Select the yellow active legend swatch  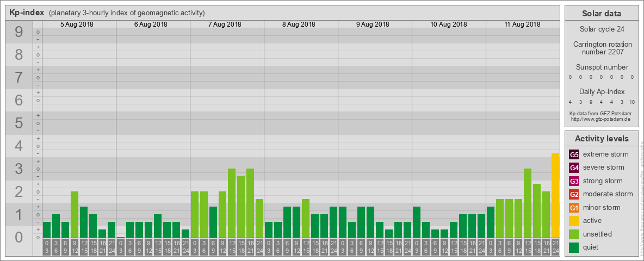coord(574,221)
